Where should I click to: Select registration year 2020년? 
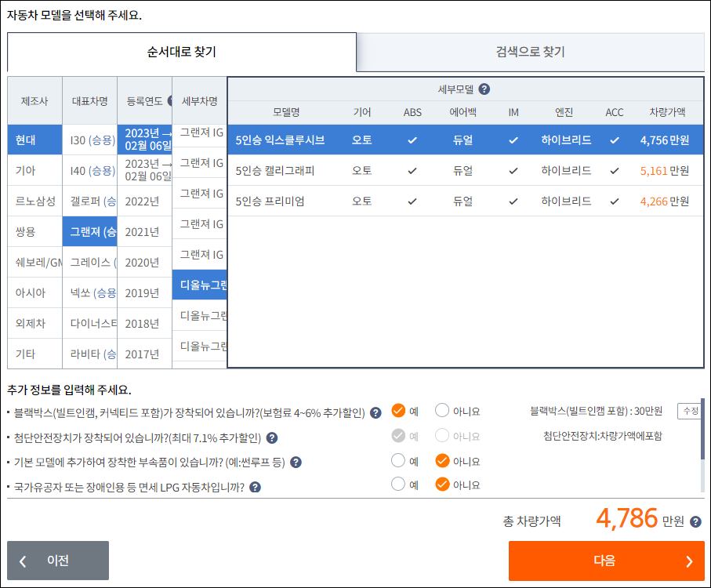pos(145,262)
